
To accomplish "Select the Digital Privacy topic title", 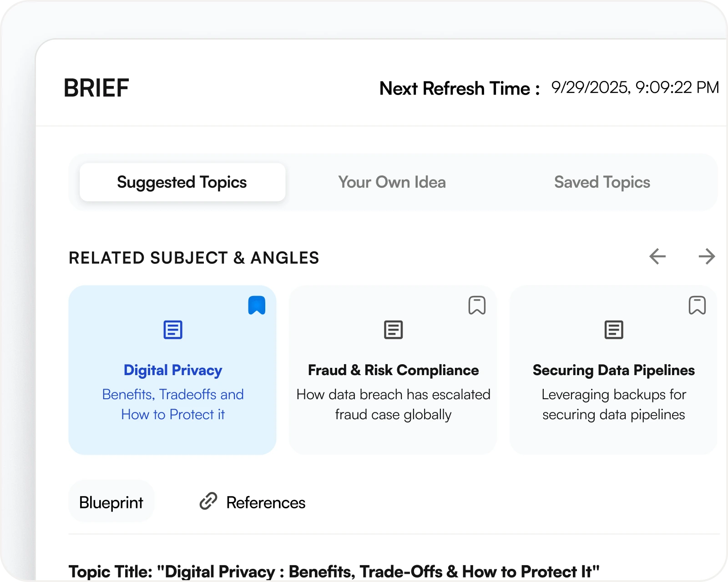I will click(173, 370).
